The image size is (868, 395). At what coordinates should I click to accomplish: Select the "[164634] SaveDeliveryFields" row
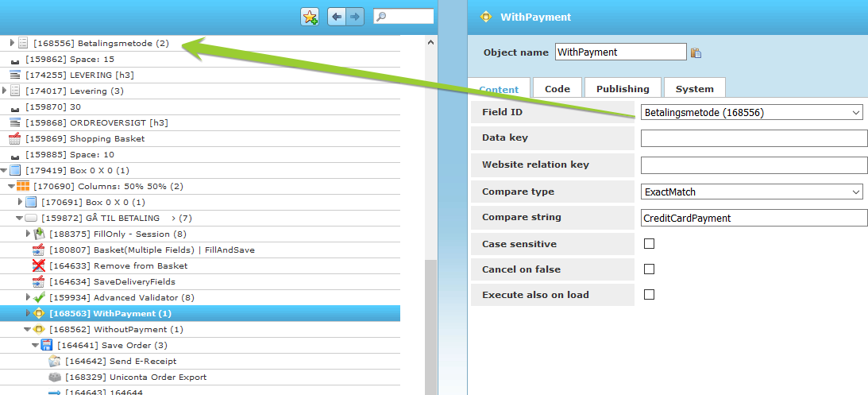click(x=200, y=281)
